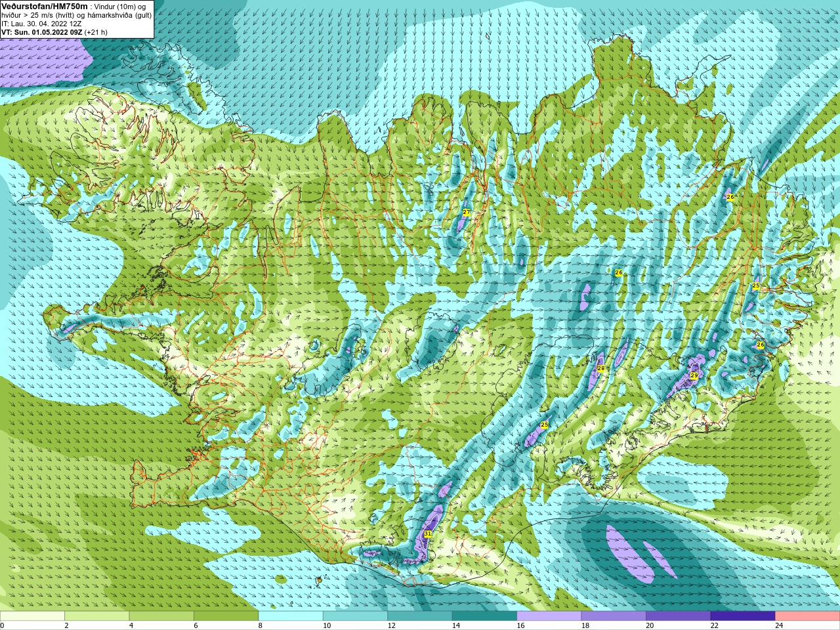
Task: Click the yellow gust label 28
Action: 600,369
